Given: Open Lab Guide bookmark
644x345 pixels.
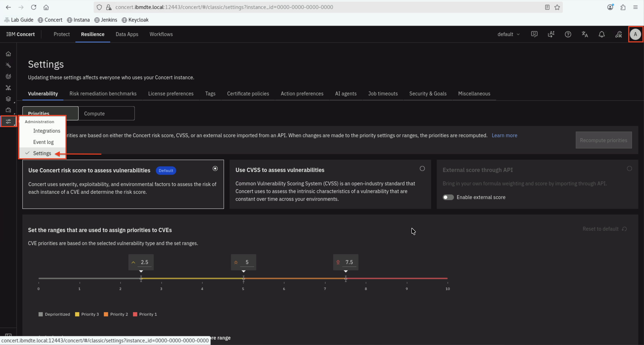Looking at the screenshot, I should tap(19, 20).
